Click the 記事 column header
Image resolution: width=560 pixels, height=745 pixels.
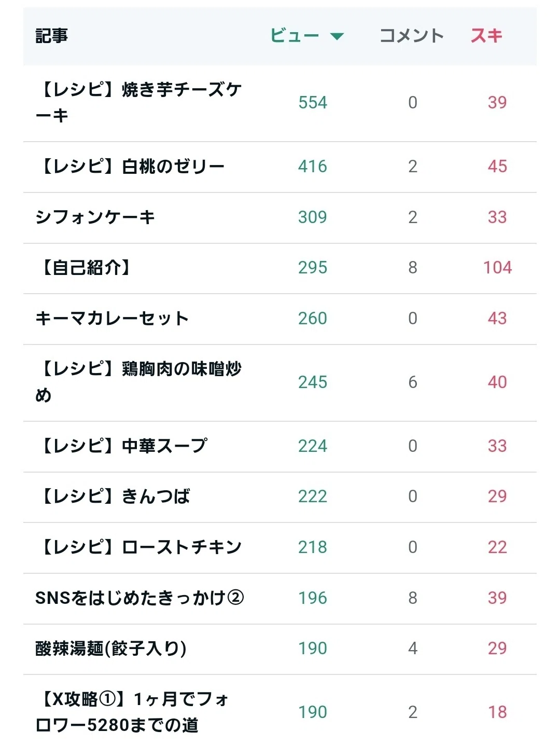[51, 36]
